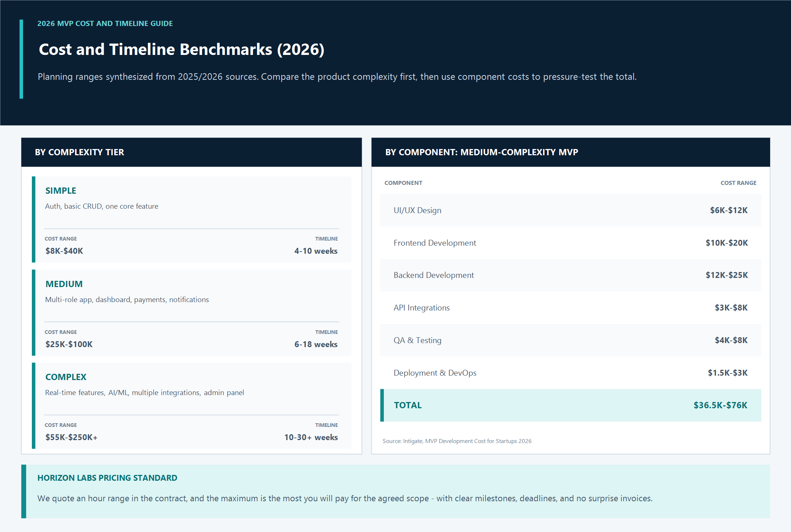Click the API Integrations row

[x=571, y=308]
